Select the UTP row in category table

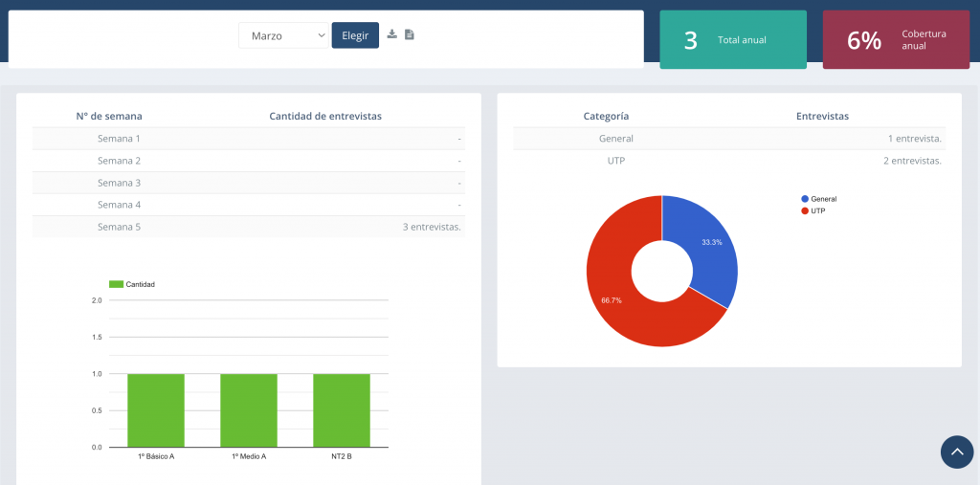(x=728, y=161)
